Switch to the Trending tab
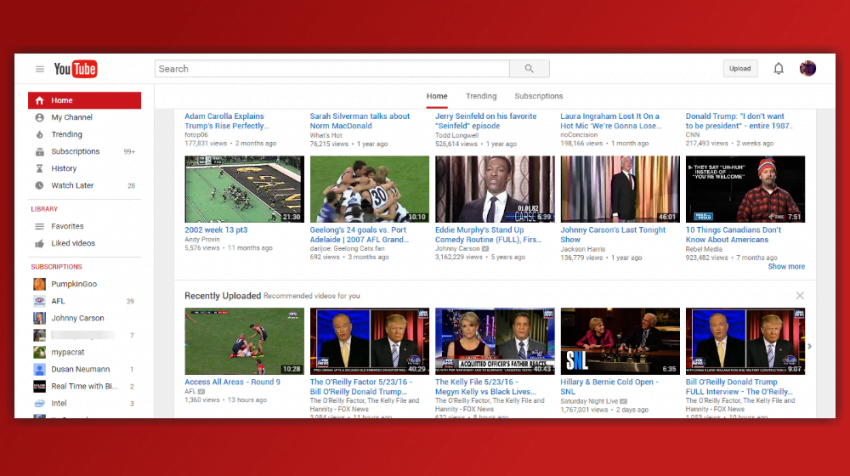The image size is (850, 476). tap(481, 96)
